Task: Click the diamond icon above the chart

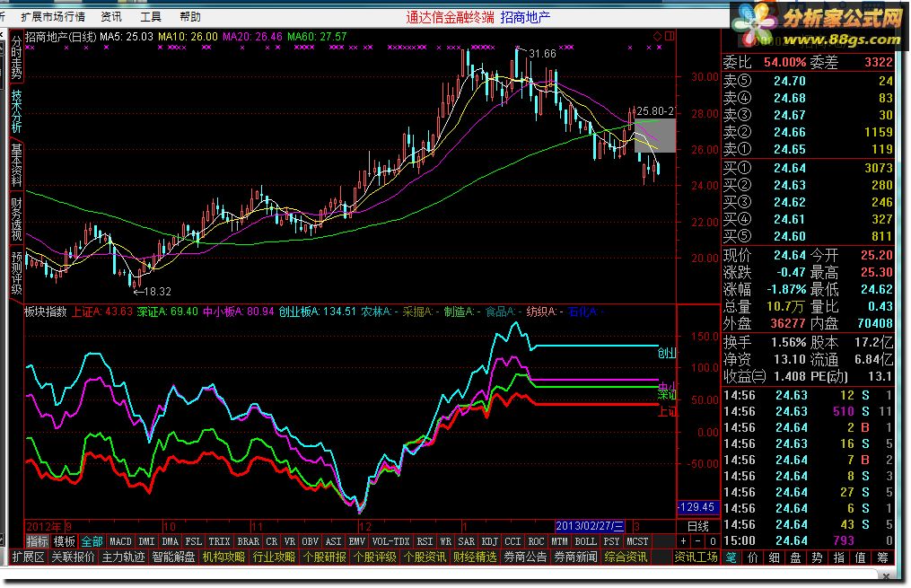Action: (x=657, y=36)
